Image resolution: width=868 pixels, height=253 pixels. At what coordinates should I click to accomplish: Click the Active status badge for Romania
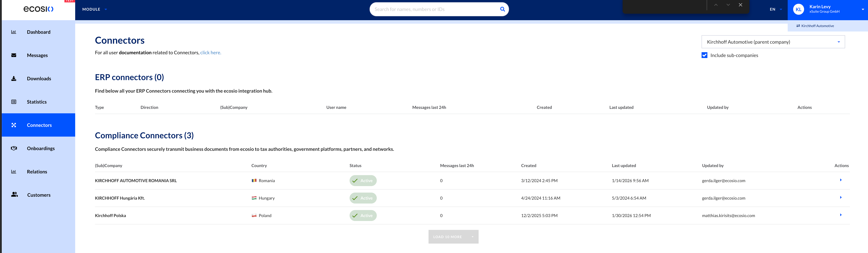[363, 181]
